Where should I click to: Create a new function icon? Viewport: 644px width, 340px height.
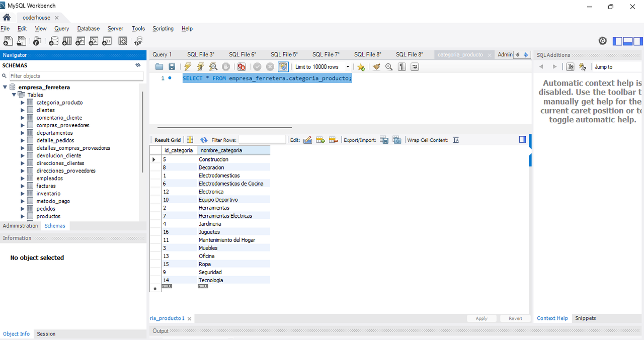coord(108,41)
